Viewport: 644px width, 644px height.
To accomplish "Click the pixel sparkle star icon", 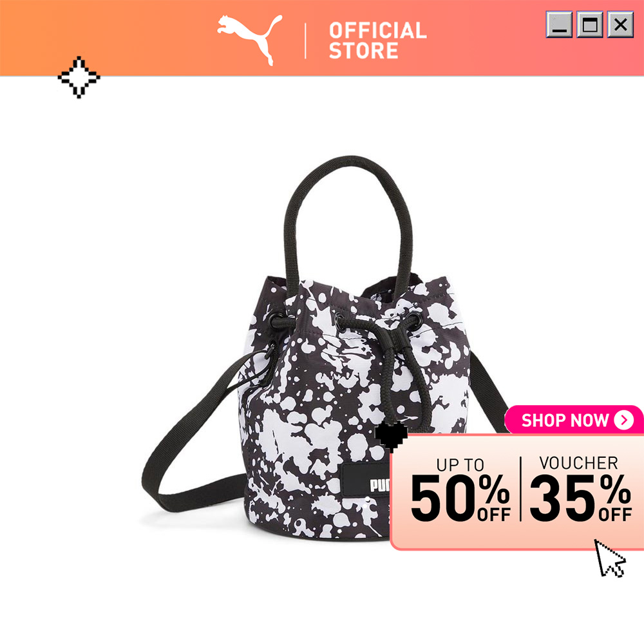I will [79, 77].
